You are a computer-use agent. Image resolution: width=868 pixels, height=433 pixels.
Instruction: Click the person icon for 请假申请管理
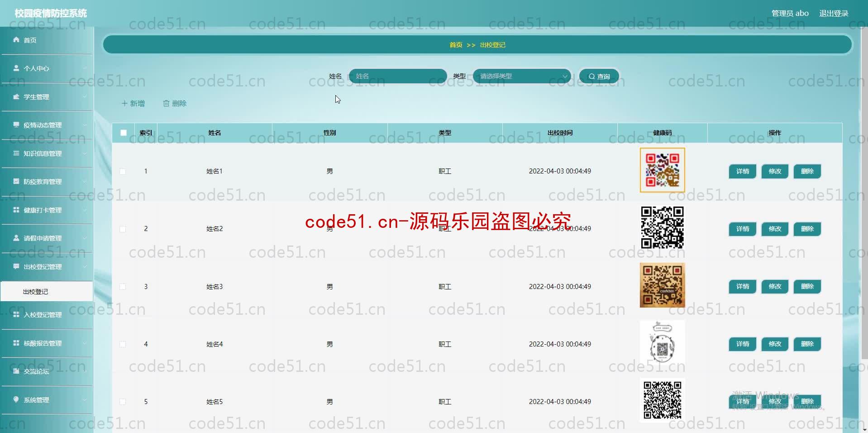click(x=16, y=238)
